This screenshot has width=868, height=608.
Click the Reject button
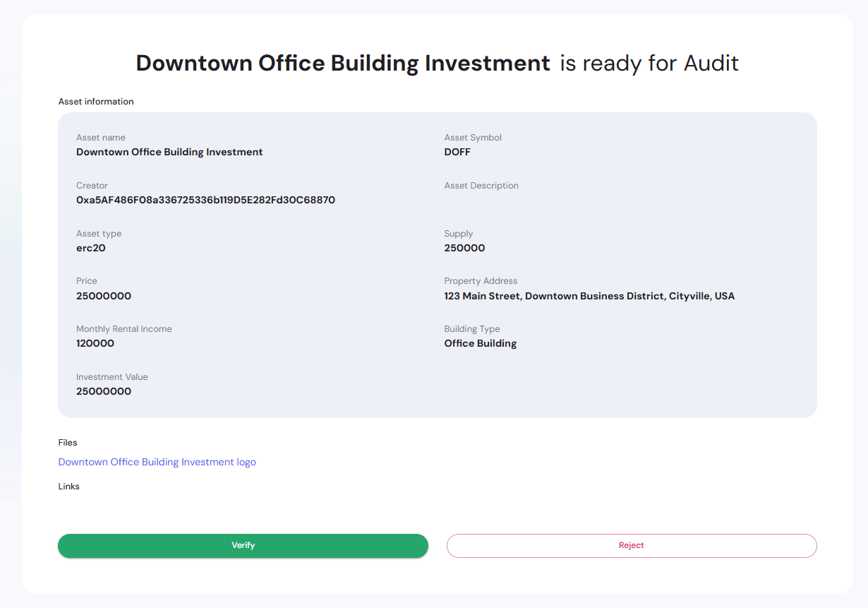click(x=631, y=545)
